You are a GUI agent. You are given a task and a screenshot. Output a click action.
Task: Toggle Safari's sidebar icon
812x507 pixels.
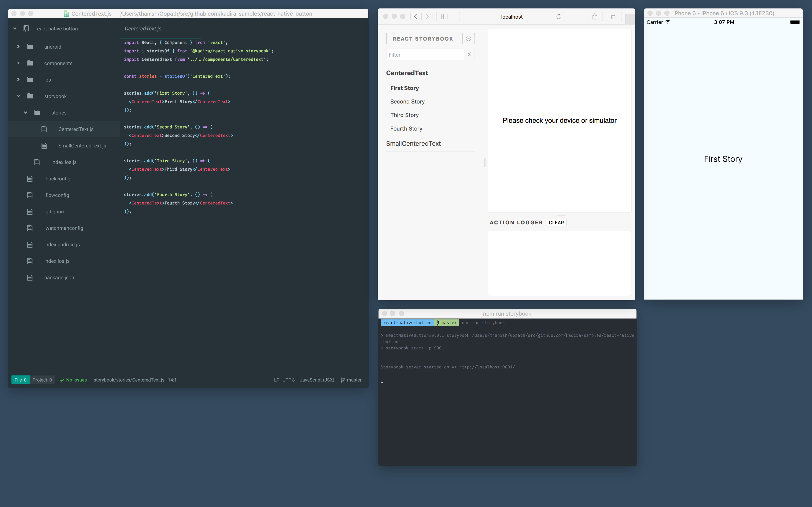(x=444, y=16)
